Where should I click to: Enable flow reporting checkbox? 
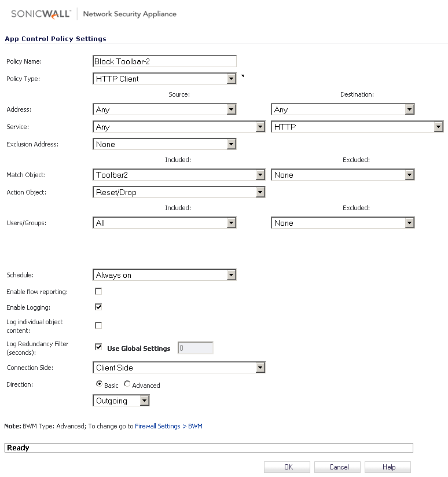[x=98, y=291]
